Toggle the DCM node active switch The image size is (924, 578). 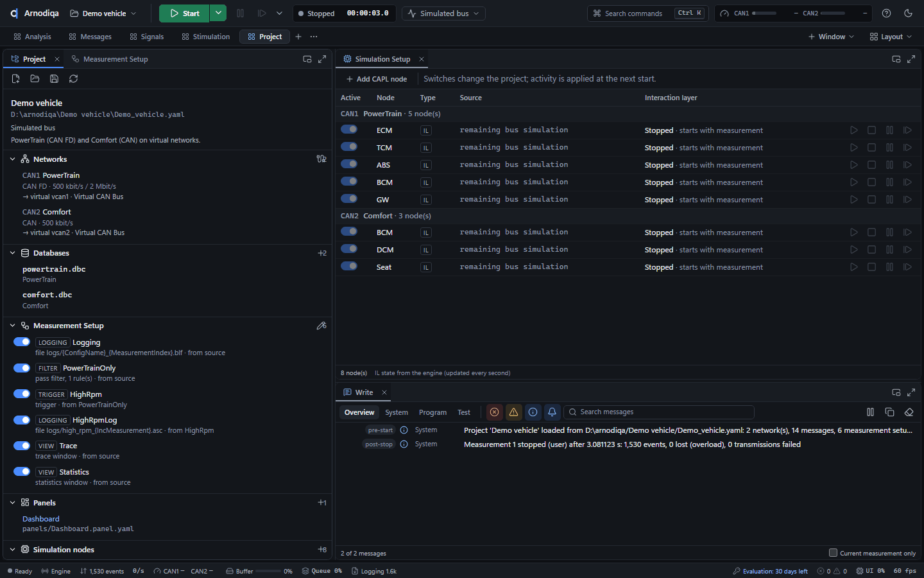[349, 249]
